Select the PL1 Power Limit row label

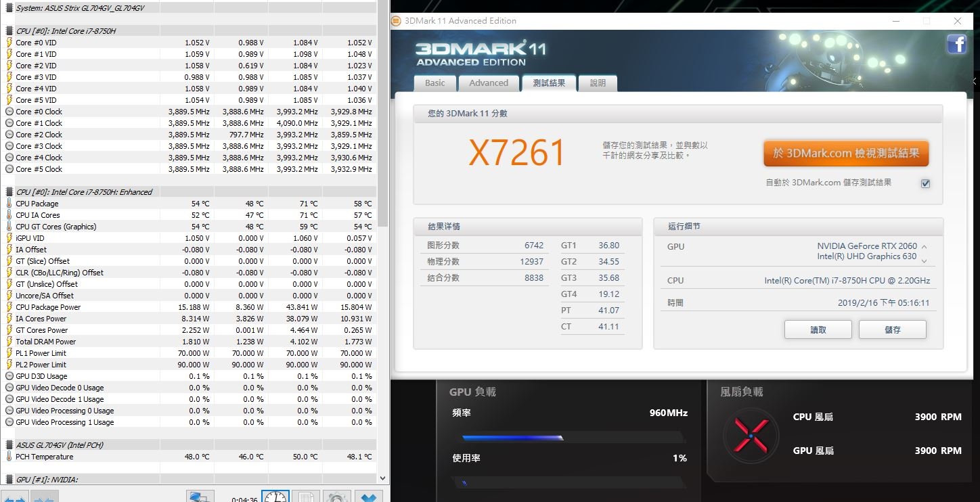tap(41, 353)
